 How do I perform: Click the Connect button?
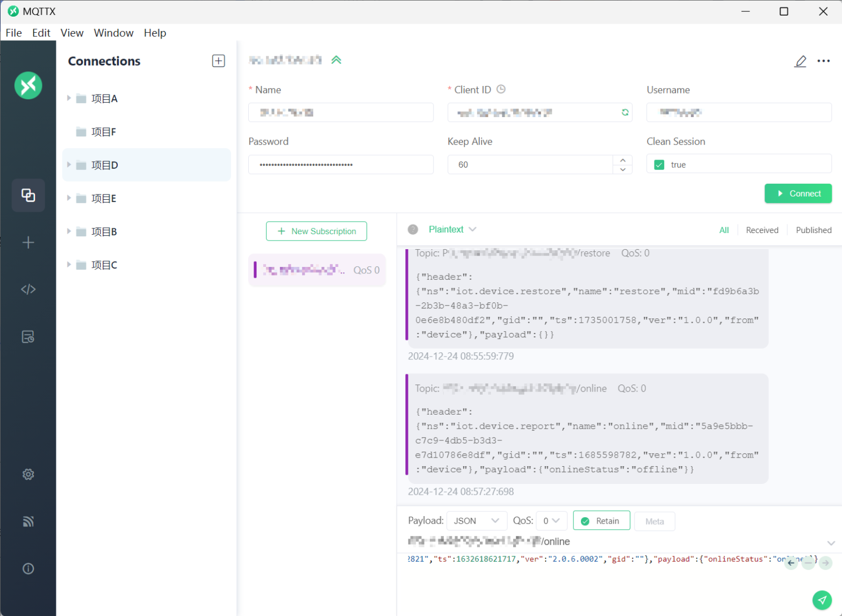[x=798, y=193]
